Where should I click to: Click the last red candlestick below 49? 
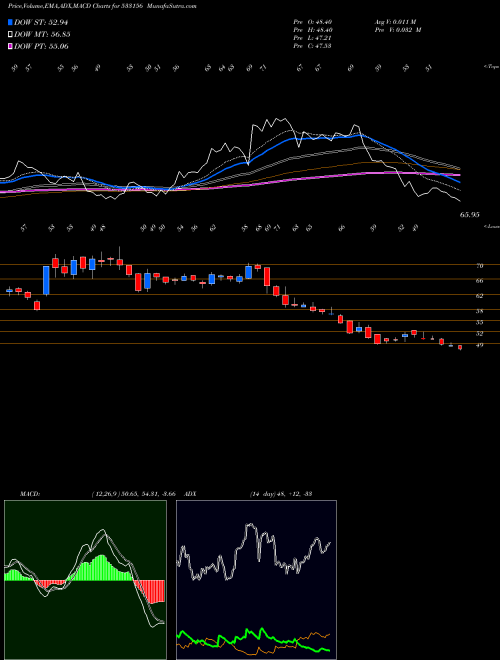(x=460, y=347)
